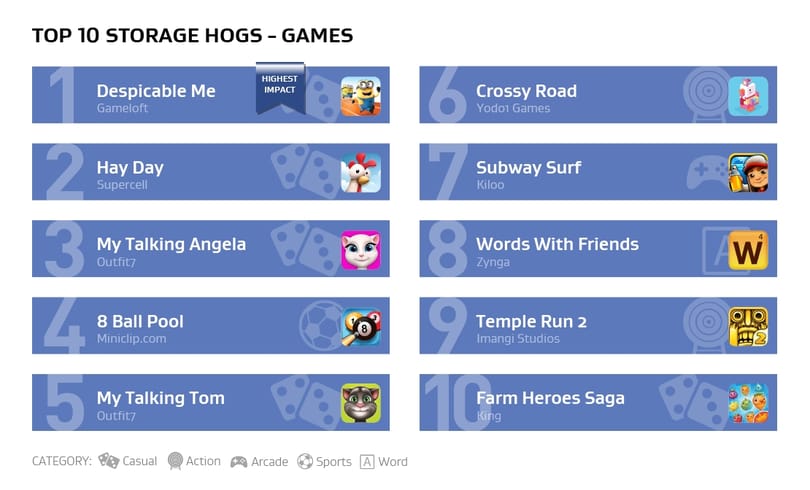
Task: Click the Farm Heroes Saga app icon
Action: pos(748,403)
